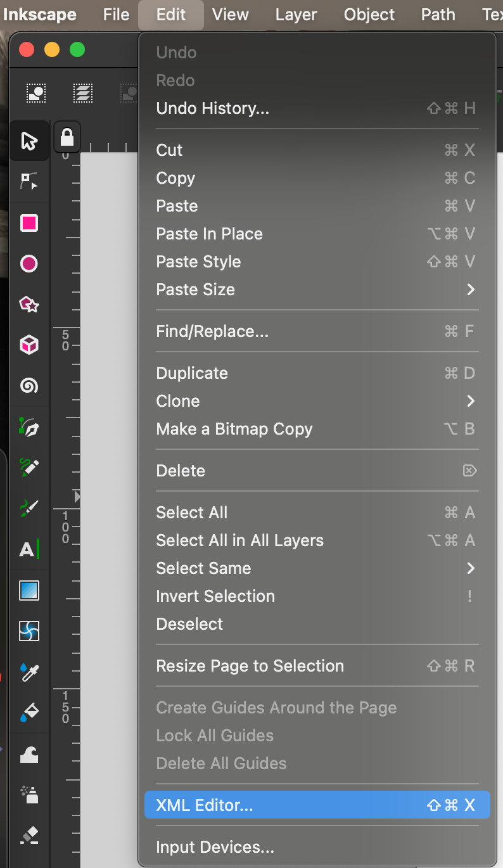Image resolution: width=503 pixels, height=868 pixels.
Task: Choose Deselect menu entry
Action: (317, 624)
